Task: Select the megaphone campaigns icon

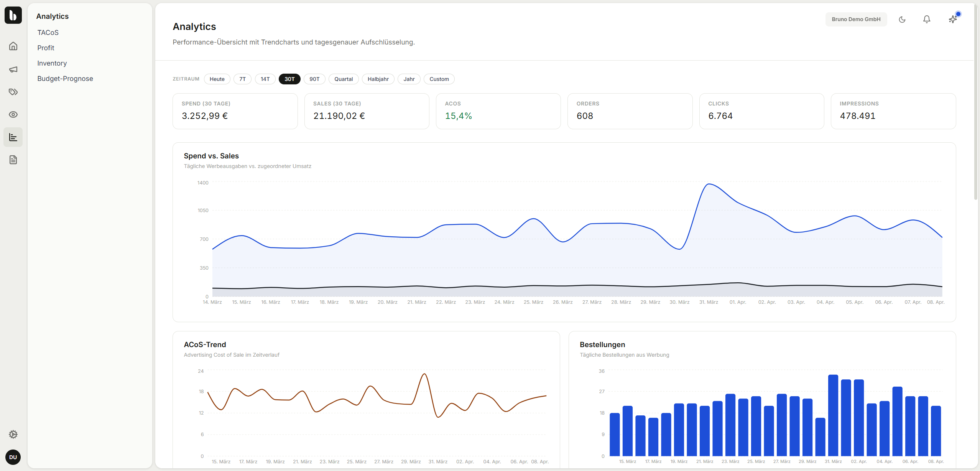Action: point(13,69)
